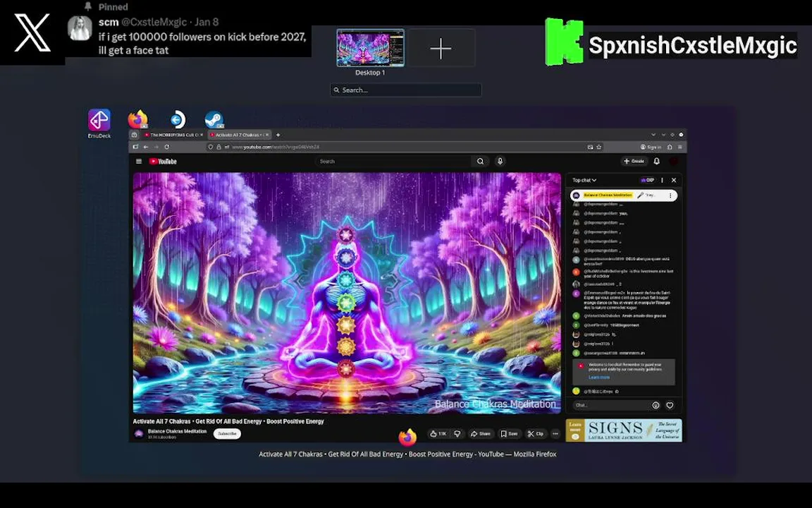Select the Desktop 1 thumbnail
The height and width of the screenshot is (508, 812).
click(x=370, y=48)
